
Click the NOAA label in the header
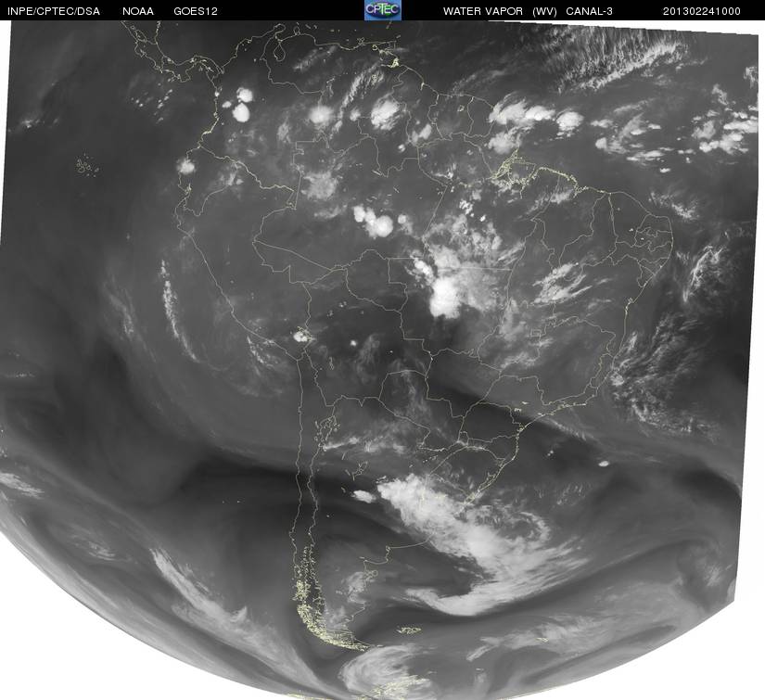(138, 11)
